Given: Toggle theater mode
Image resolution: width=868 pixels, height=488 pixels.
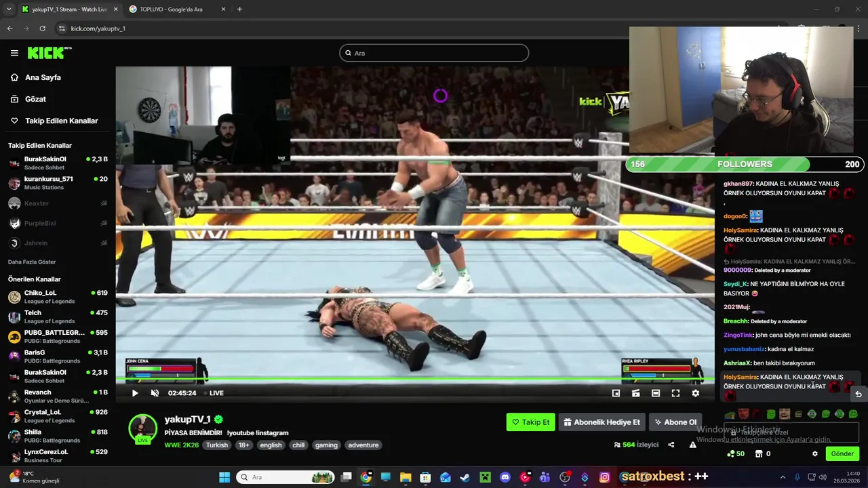Looking at the screenshot, I should pos(656,393).
